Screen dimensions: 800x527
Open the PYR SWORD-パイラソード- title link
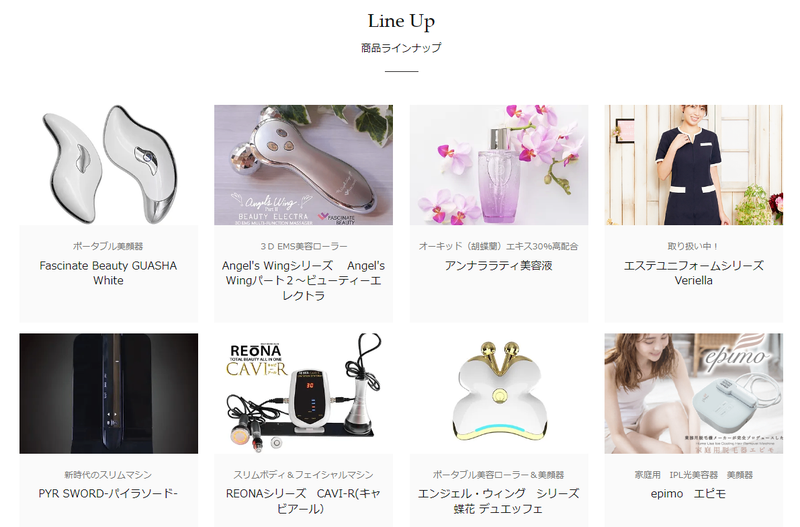click(108, 494)
